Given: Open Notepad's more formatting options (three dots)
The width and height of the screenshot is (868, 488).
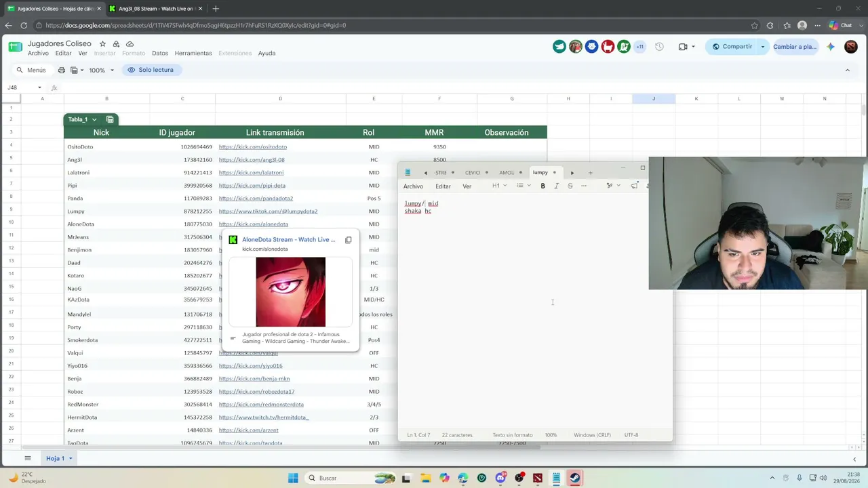Looking at the screenshot, I should 584,186.
